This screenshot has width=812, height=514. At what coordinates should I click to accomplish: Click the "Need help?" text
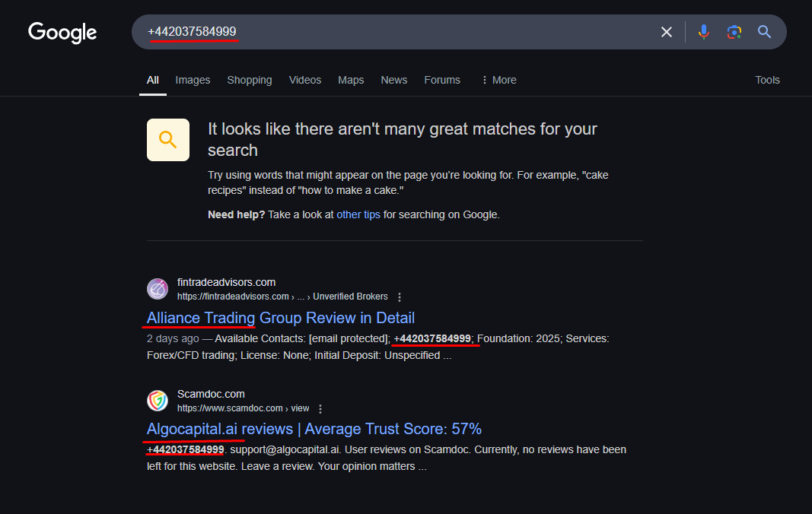point(236,215)
